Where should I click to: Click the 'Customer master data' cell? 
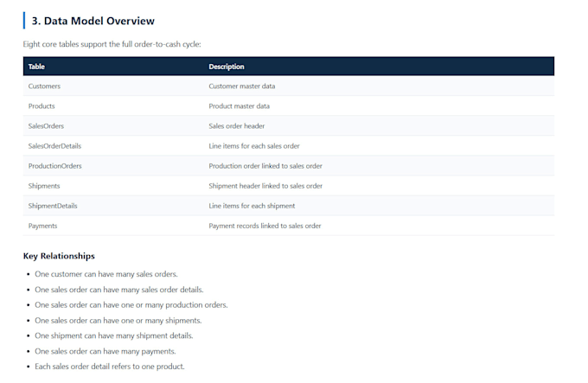pyautogui.click(x=242, y=86)
